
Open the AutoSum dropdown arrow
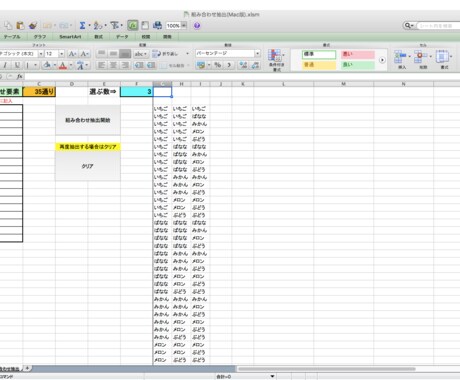point(89,26)
